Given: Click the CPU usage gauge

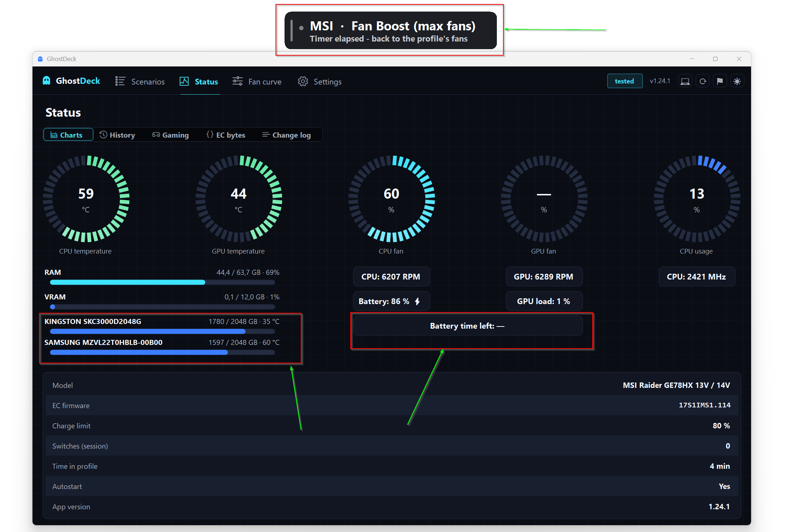Looking at the screenshot, I should (697, 199).
